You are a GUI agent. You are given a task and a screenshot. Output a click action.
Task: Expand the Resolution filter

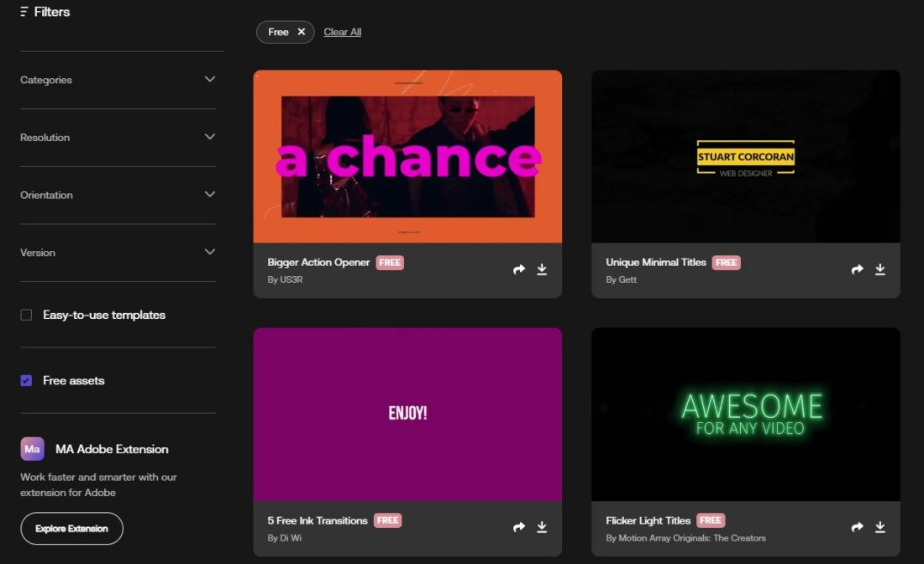click(209, 137)
